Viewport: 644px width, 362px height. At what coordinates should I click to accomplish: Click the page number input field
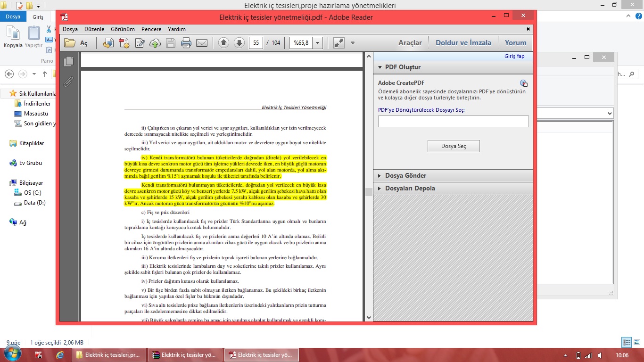pos(256,43)
